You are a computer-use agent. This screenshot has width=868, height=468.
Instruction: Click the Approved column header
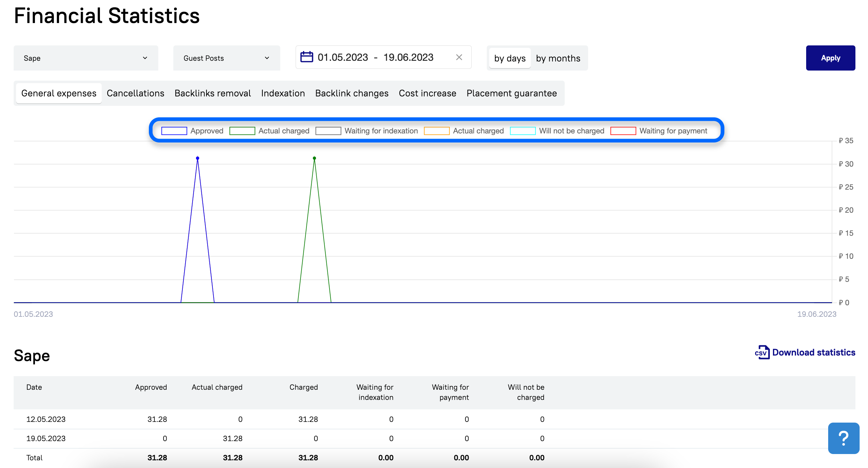coord(151,387)
